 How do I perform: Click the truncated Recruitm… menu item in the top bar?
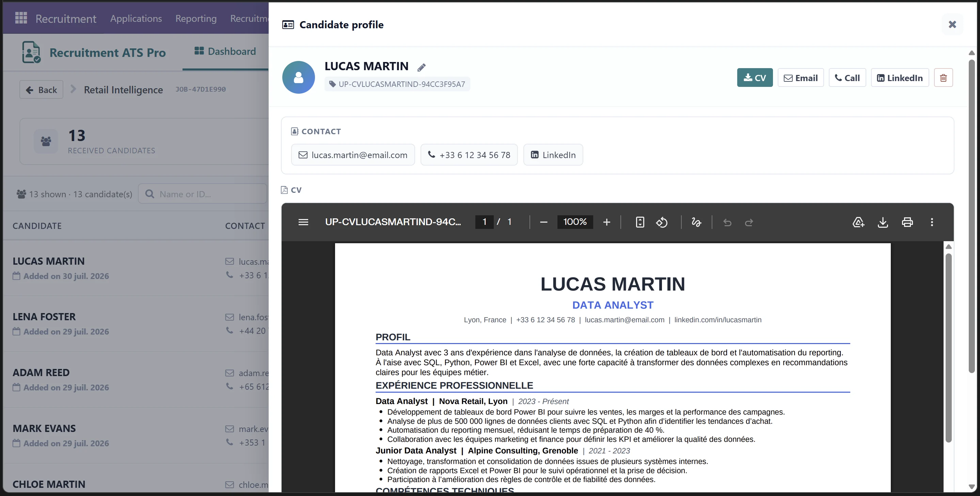pos(249,18)
